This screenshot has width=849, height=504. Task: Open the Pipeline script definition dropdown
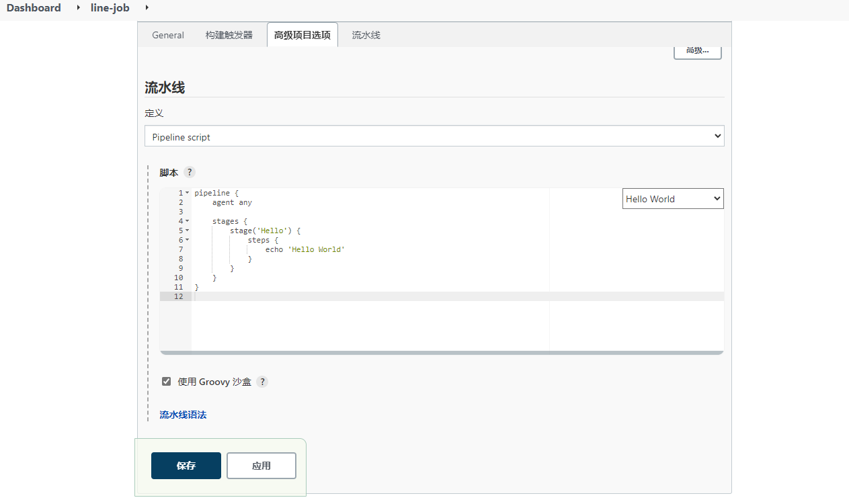[434, 136]
